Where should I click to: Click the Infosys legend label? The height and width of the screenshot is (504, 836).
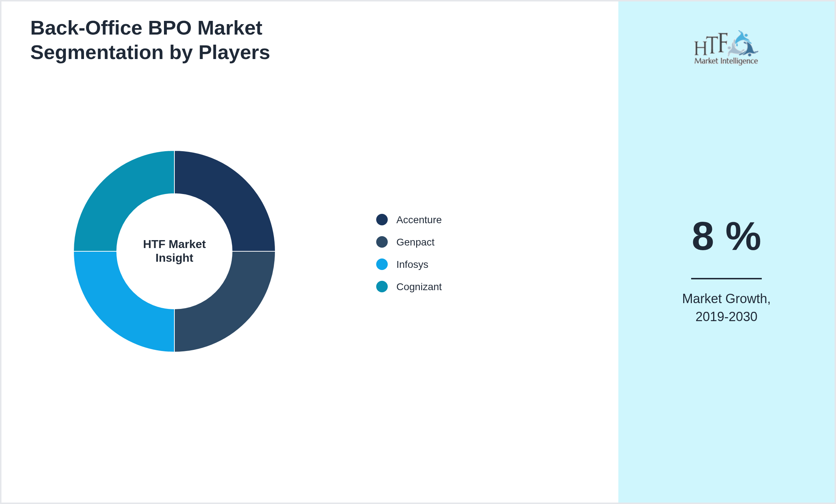[x=412, y=264]
